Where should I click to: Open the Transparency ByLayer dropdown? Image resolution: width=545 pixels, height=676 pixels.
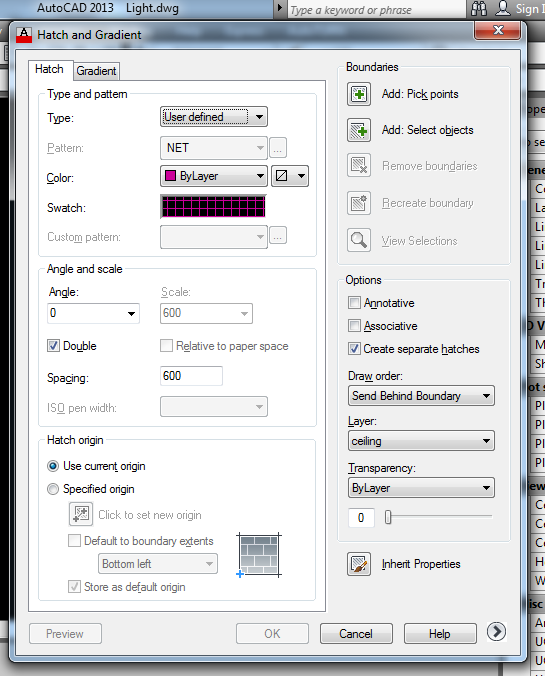(421, 488)
